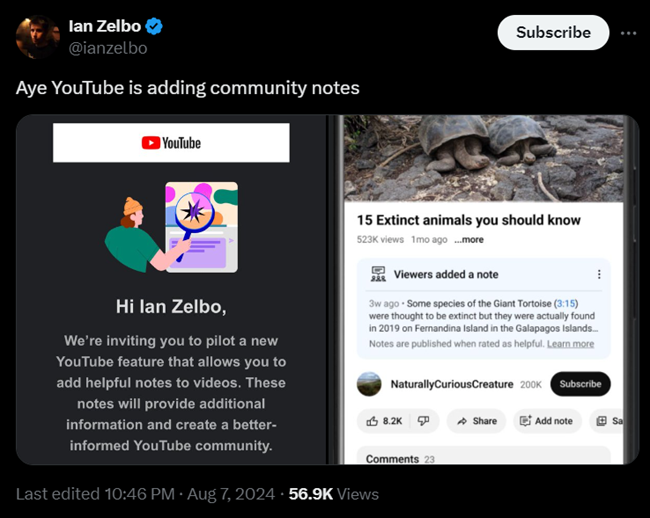Open the three-dot post options menu

(628, 32)
